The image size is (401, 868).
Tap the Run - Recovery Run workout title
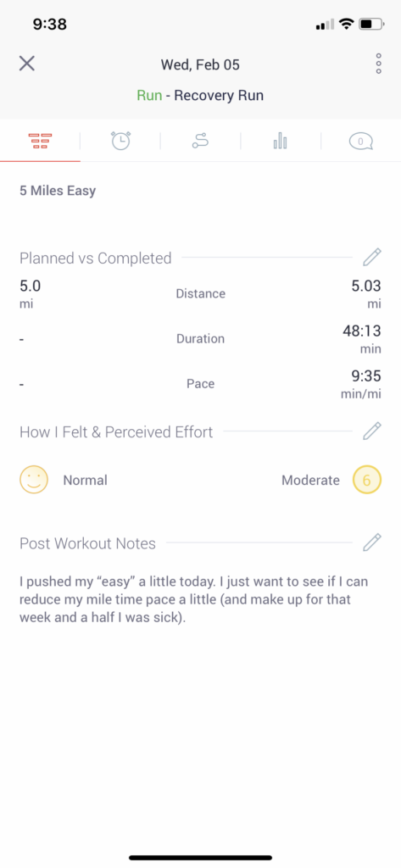click(200, 95)
